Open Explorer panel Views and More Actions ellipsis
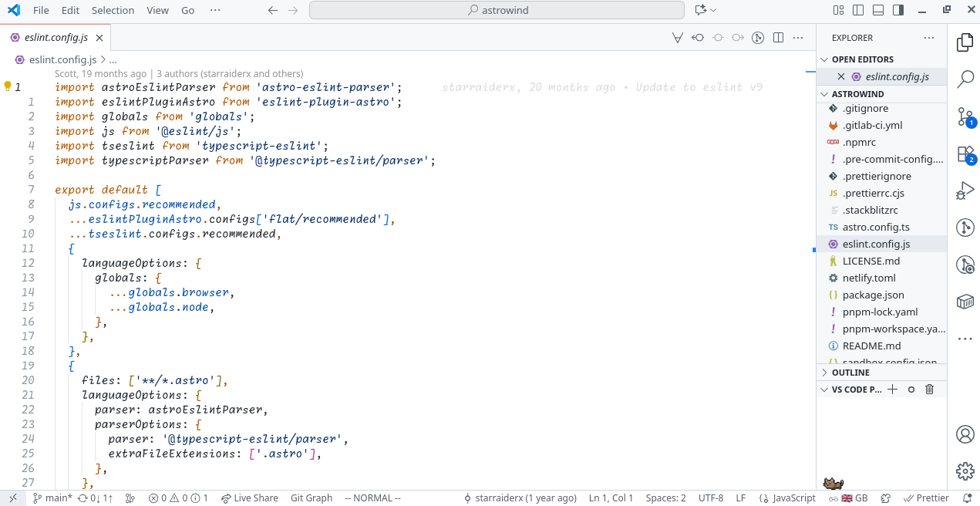The height and width of the screenshot is (506, 980). tap(929, 37)
